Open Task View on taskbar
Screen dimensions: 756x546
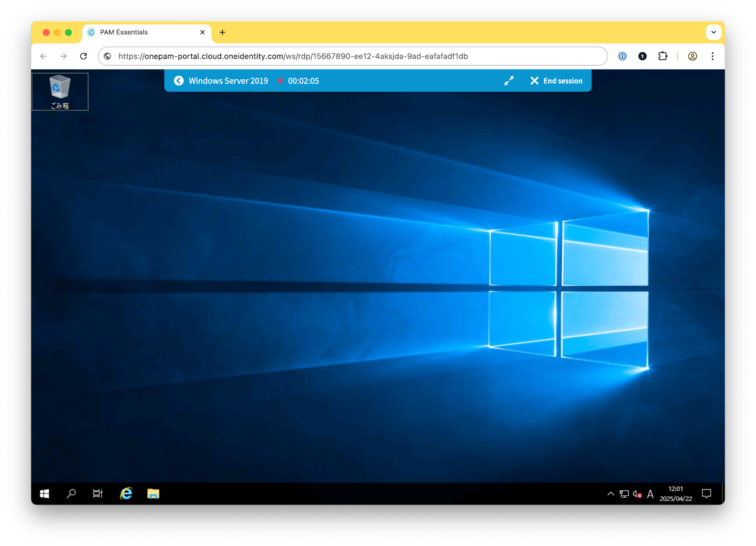(x=98, y=494)
